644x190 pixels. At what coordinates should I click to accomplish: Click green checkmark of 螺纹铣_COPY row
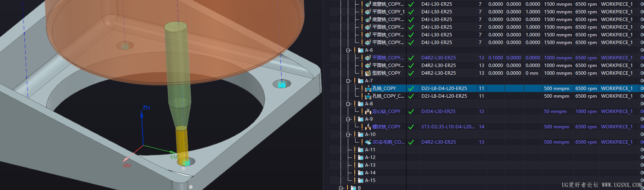[411, 127]
